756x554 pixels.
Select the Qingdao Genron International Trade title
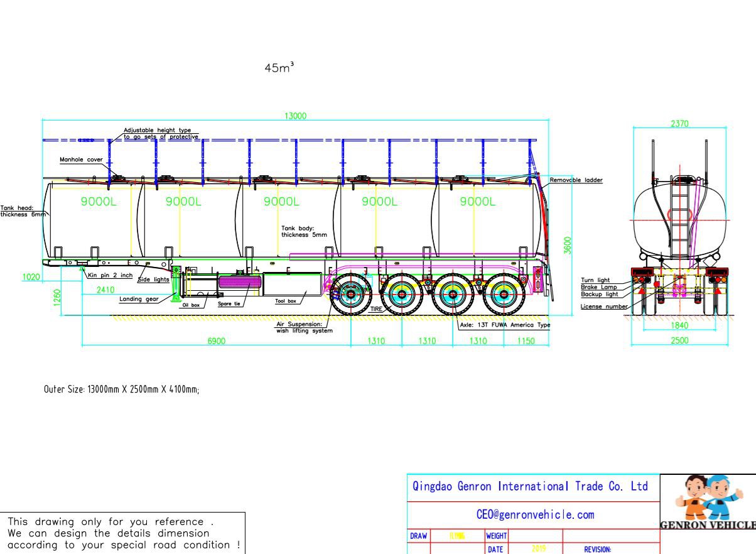pos(530,486)
